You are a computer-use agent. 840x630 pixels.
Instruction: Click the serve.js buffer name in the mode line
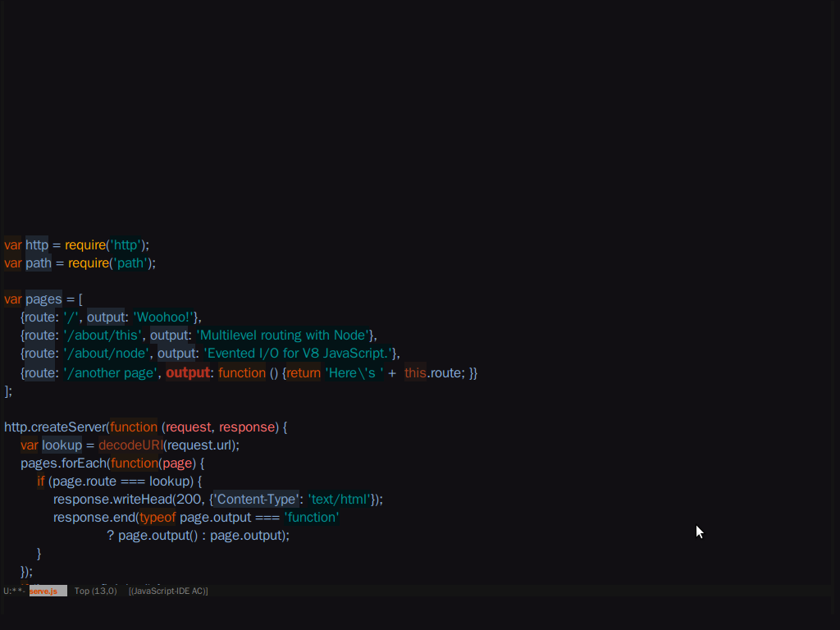click(43, 591)
